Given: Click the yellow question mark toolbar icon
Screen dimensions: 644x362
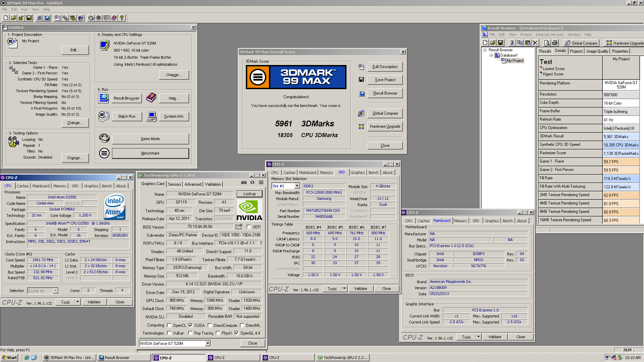Looking at the screenshot, I should coord(122,18).
